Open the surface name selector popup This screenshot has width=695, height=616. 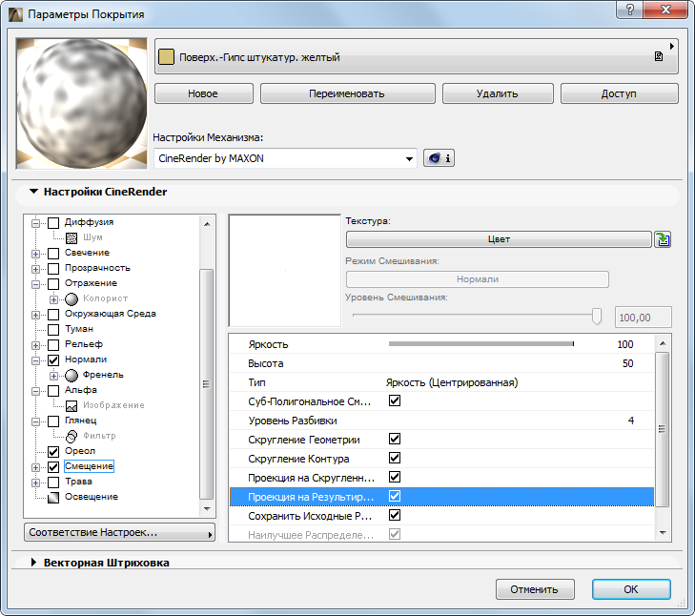tap(417, 56)
